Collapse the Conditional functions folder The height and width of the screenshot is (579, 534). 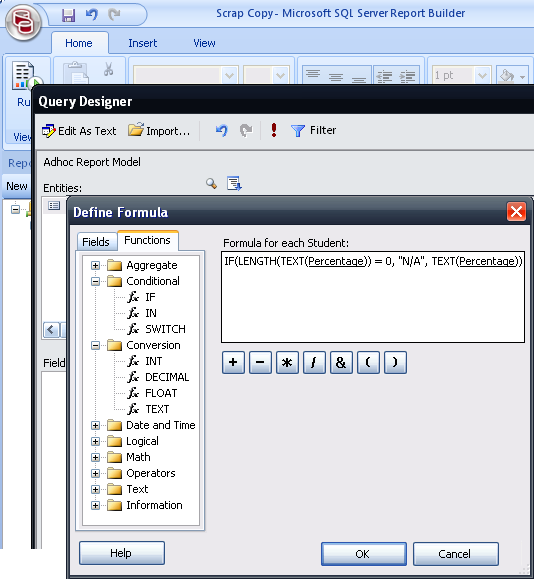tap(95, 281)
